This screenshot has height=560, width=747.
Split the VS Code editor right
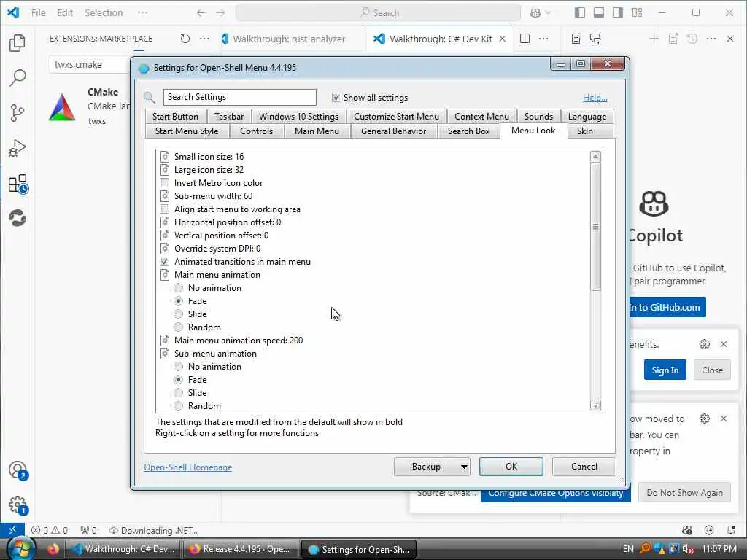tap(525, 39)
